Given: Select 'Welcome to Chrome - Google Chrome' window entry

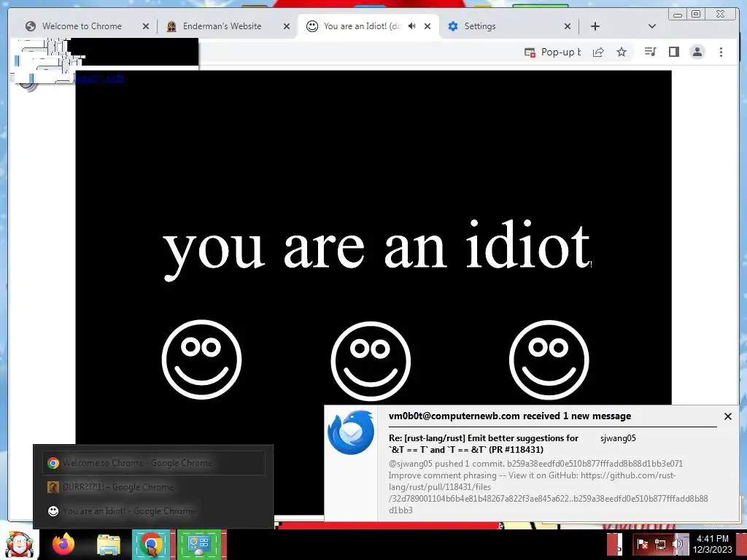Looking at the screenshot, I should pyautogui.click(x=153, y=463).
